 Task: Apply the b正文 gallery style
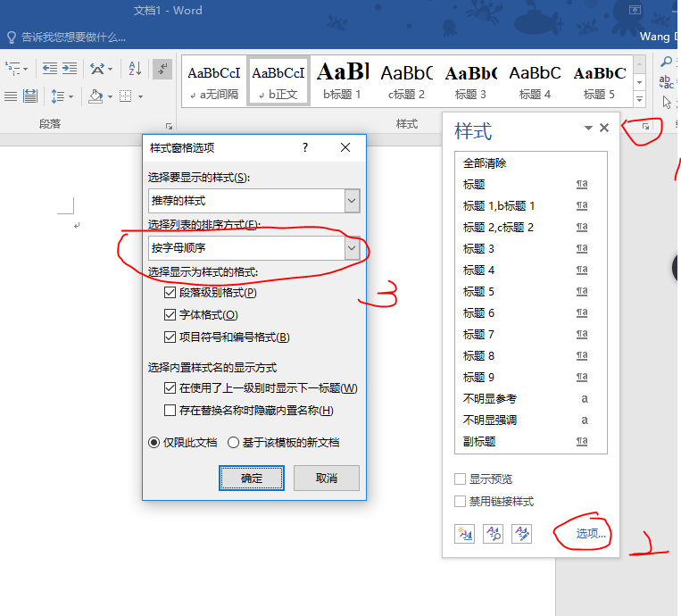pyautogui.click(x=278, y=81)
